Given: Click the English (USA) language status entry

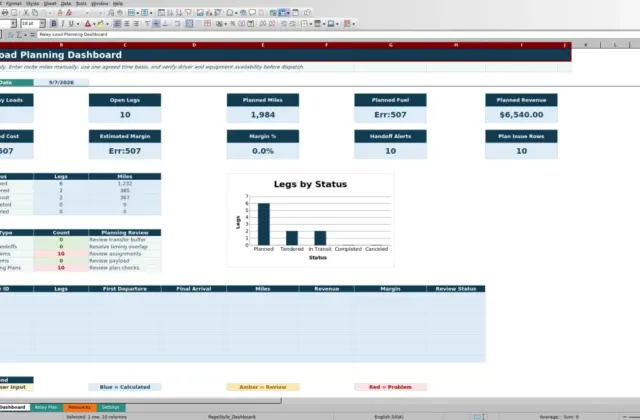Looking at the screenshot, I should point(389,417).
